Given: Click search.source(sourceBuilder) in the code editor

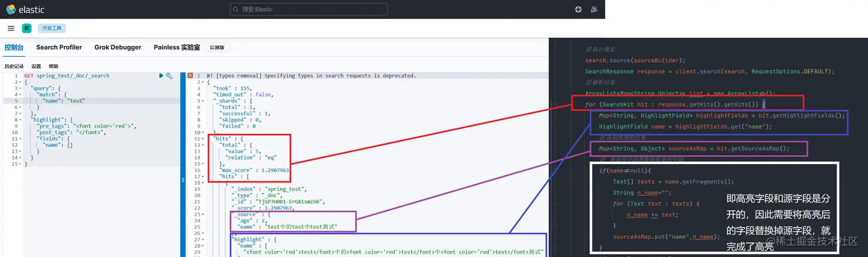Looking at the screenshot, I should click(635, 60).
